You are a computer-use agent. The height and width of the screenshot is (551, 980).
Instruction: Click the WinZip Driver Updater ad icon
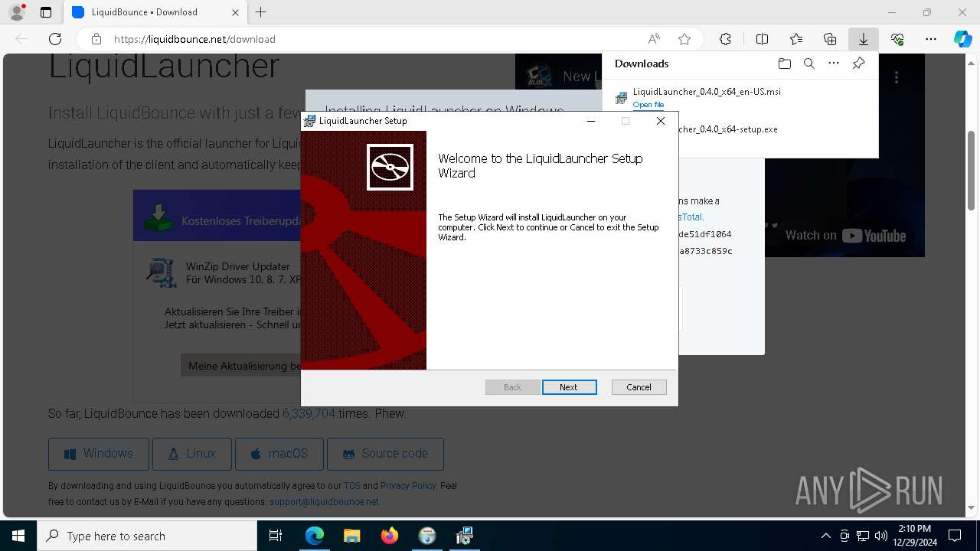coord(162,272)
